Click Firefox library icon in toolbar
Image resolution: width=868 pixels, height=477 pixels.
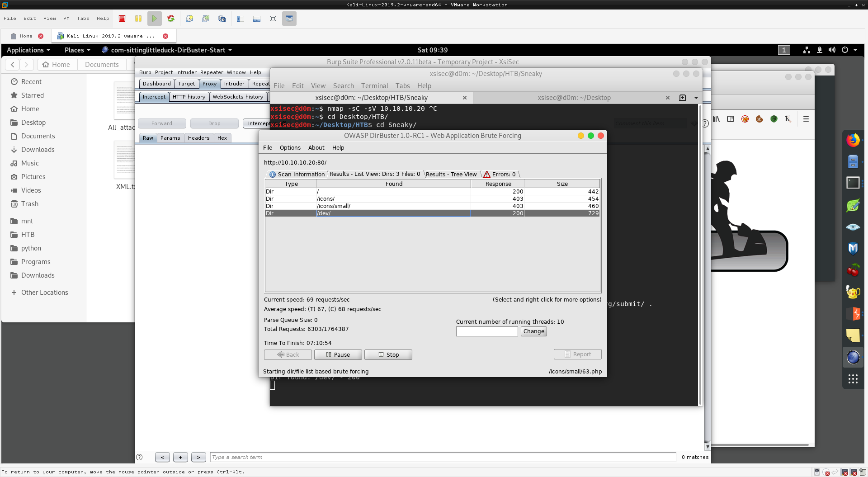(x=716, y=119)
